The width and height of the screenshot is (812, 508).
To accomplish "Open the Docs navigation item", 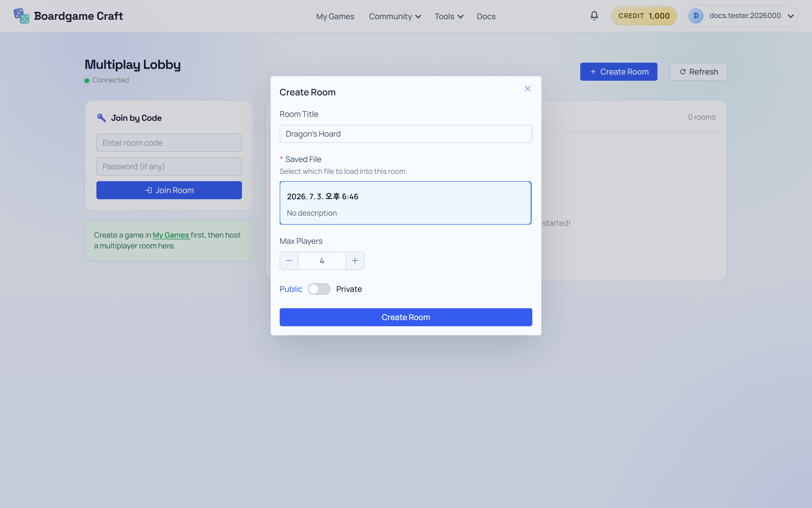I will [486, 16].
